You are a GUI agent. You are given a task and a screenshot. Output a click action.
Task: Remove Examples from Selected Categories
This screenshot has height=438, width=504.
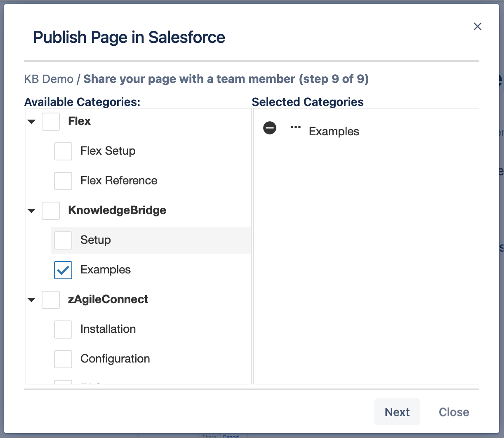[270, 128]
